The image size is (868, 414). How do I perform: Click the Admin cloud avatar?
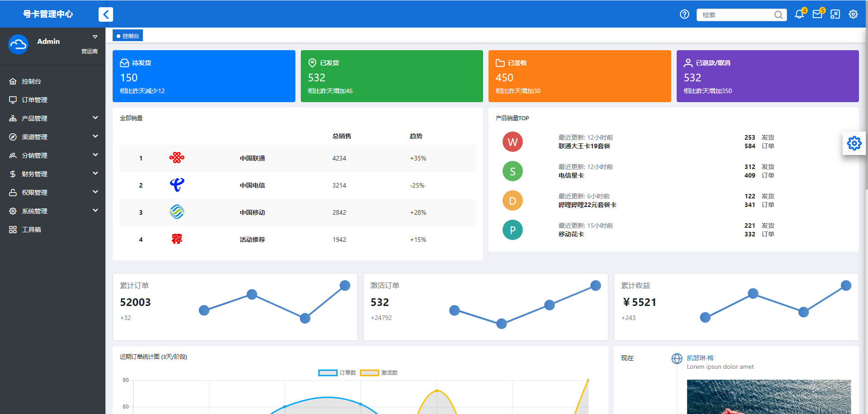pyautogui.click(x=19, y=45)
